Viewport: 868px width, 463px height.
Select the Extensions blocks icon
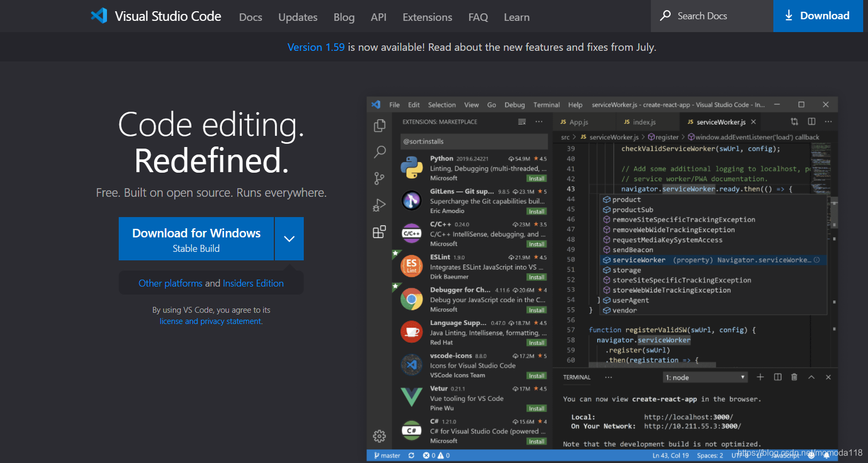coord(380,231)
